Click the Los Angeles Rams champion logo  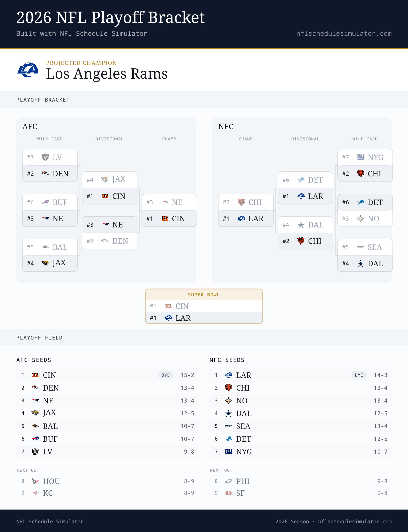(x=28, y=70)
